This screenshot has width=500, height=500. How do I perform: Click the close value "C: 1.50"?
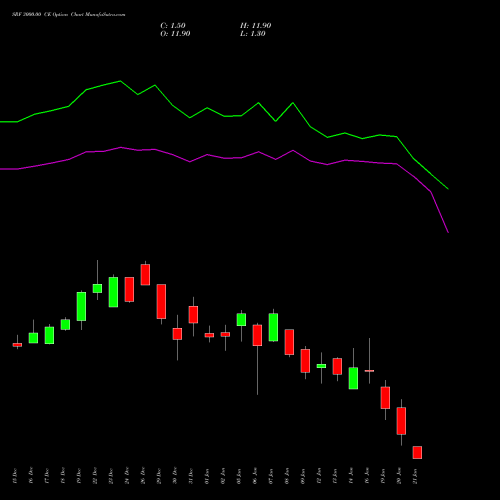(x=173, y=26)
